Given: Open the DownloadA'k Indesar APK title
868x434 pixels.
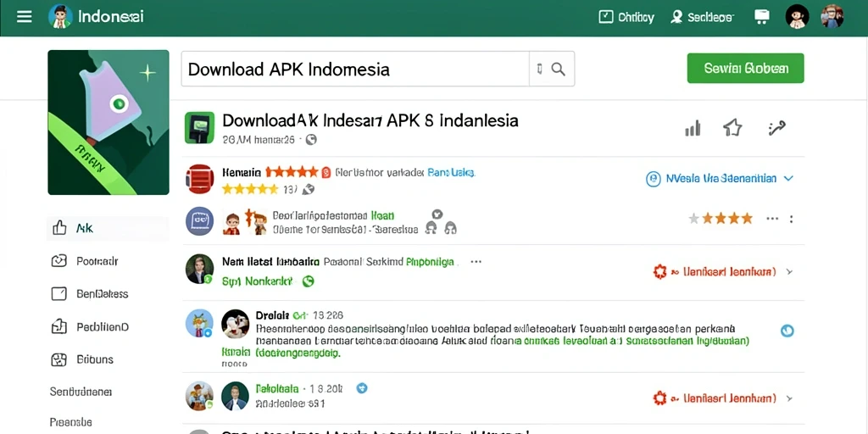Looking at the screenshot, I should [370, 120].
